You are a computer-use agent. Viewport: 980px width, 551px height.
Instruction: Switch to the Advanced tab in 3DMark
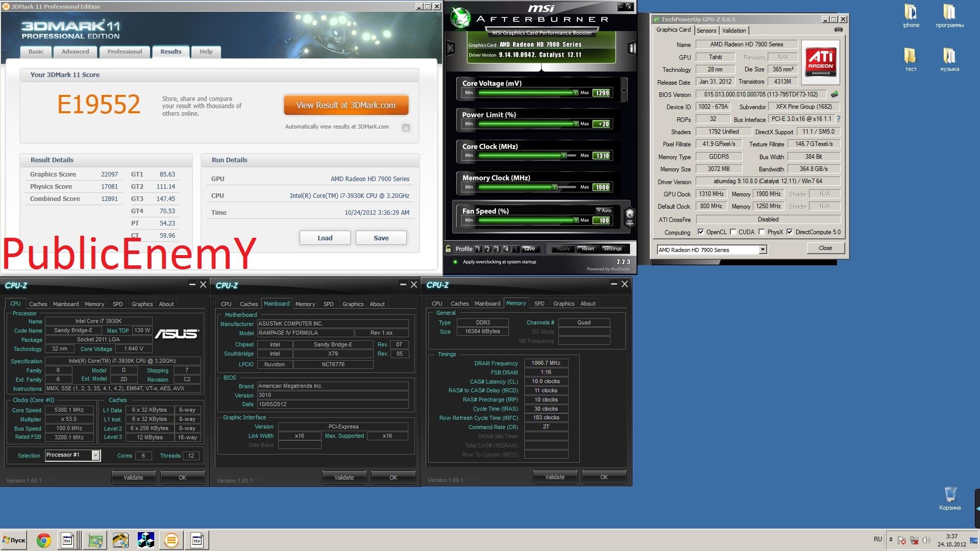coord(75,52)
